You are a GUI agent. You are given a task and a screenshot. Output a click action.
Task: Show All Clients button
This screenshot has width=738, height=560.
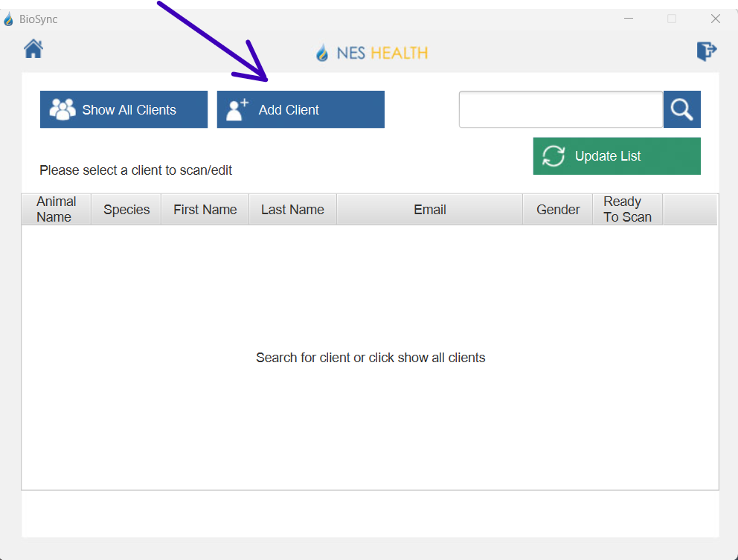coord(123,109)
